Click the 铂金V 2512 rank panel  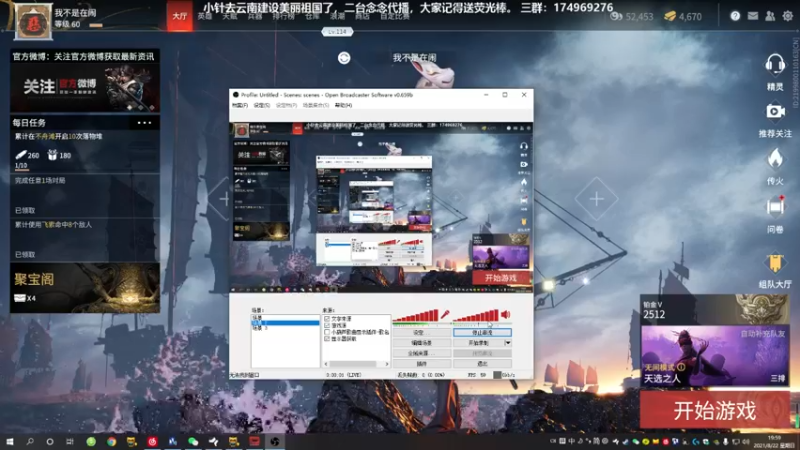714,310
